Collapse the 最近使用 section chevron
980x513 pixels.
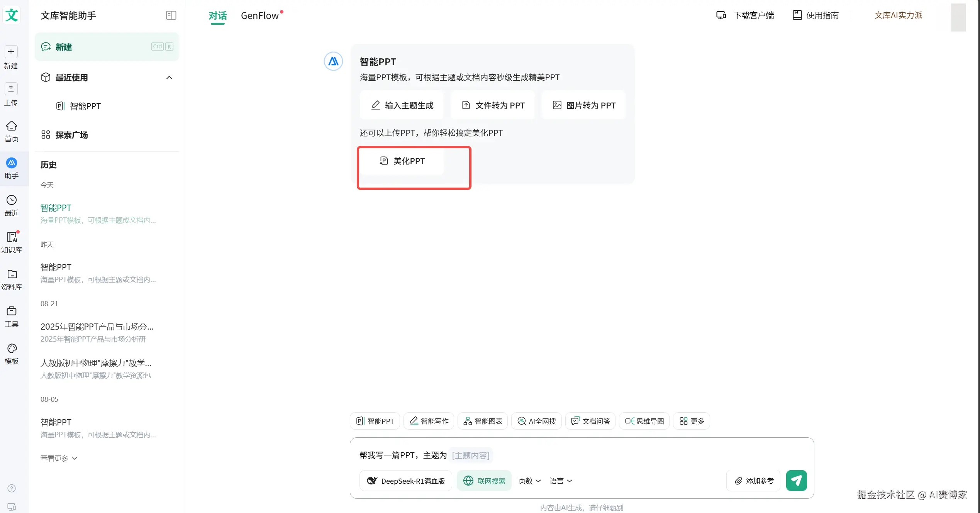pyautogui.click(x=169, y=78)
